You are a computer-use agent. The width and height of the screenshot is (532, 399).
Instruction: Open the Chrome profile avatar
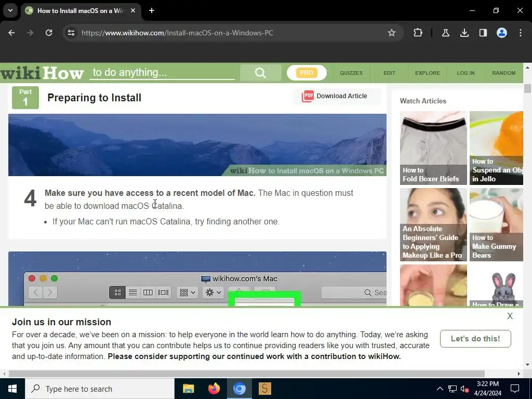tap(501, 33)
